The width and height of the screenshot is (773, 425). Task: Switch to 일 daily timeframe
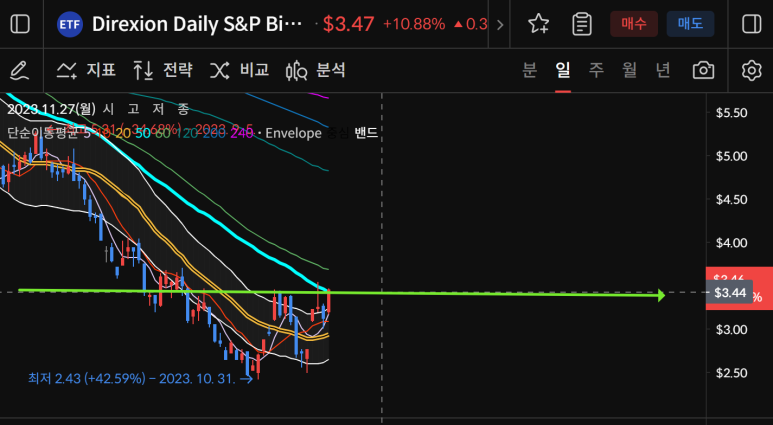(x=563, y=71)
